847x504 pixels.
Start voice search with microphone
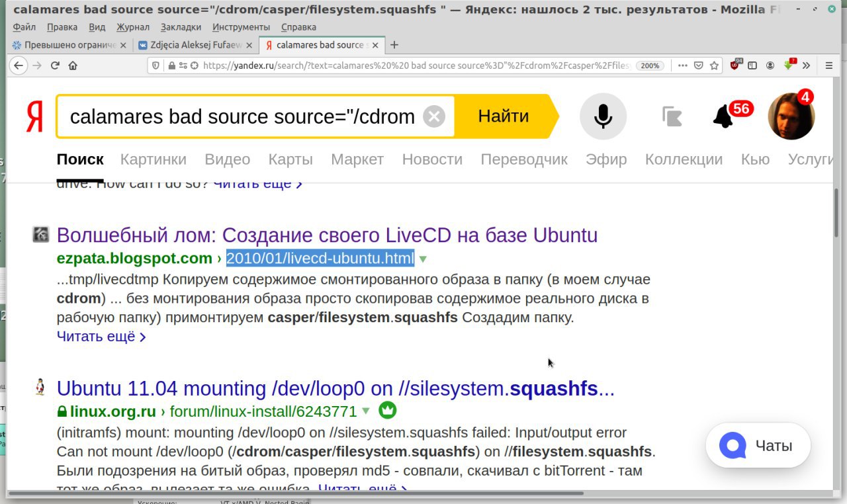(603, 116)
